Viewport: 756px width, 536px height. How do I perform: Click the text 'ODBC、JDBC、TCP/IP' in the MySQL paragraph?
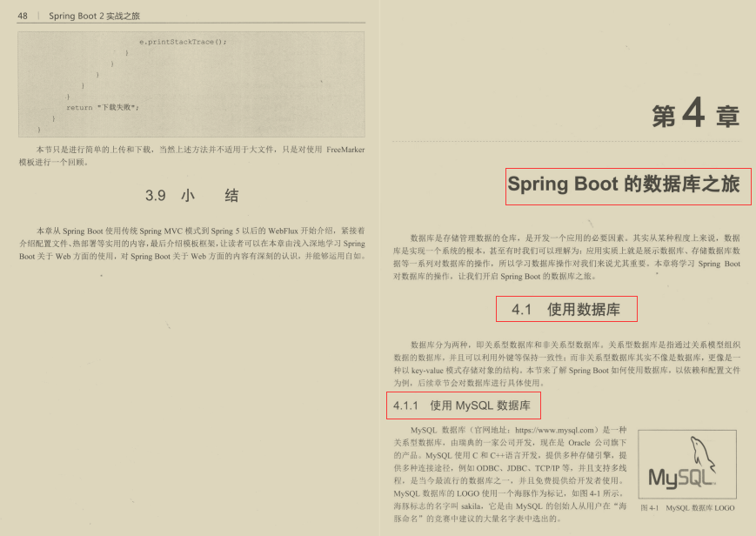click(x=518, y=468)
